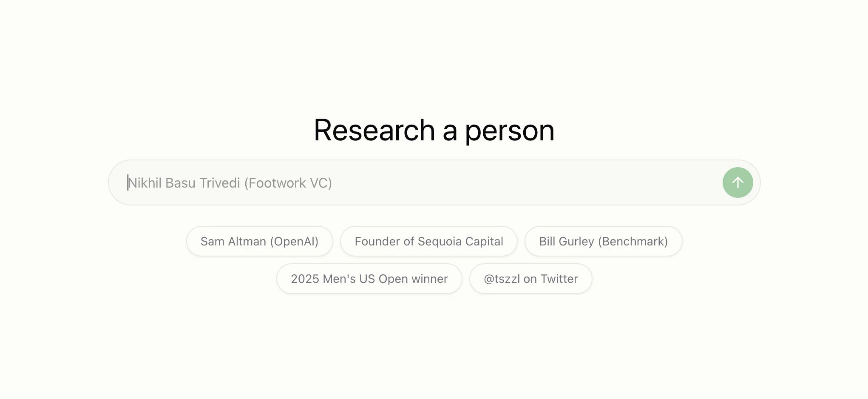
Task: Click the Nikhil Basu Trivedi placeholder text
Action: 184,183
